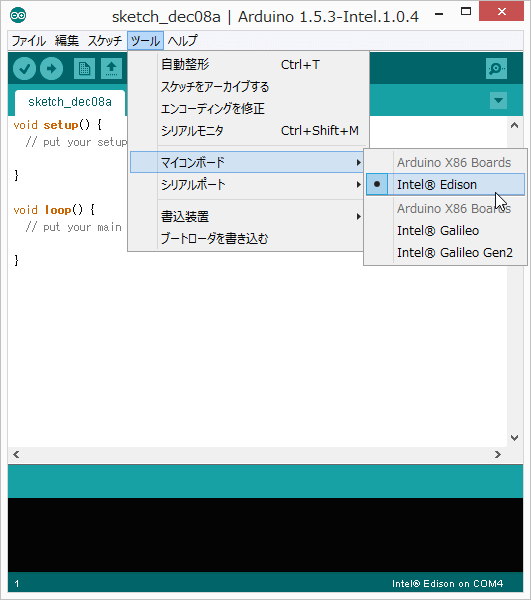Expand the シリアルポート submenu
This screenshot has height=600, width=531.
[x=247, y=185]
